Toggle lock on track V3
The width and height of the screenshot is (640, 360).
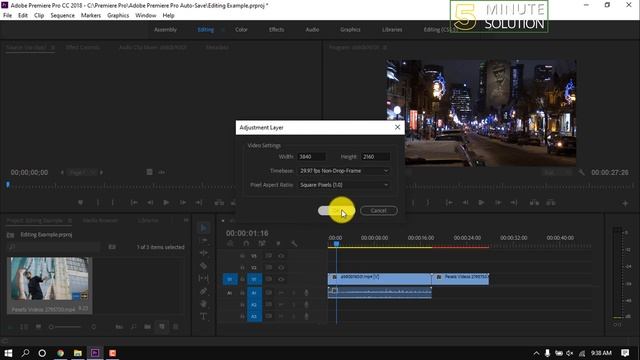point(242,256)
